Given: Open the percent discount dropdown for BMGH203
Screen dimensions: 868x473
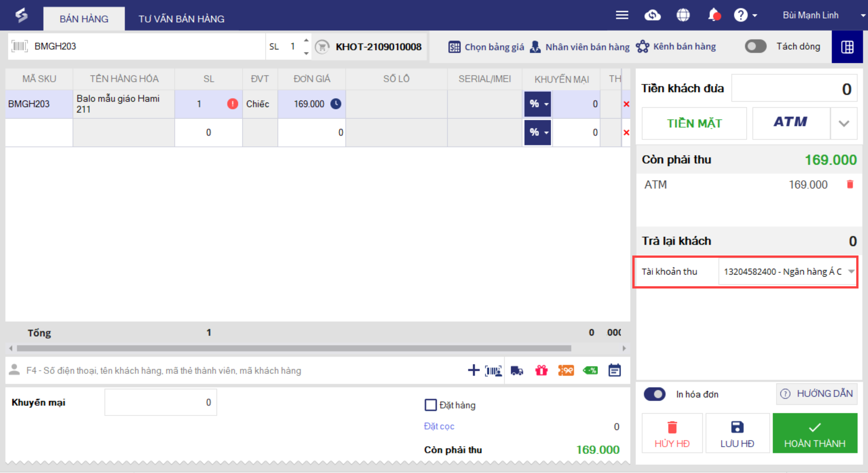Looking at the screenshot, I should [538, 104].
